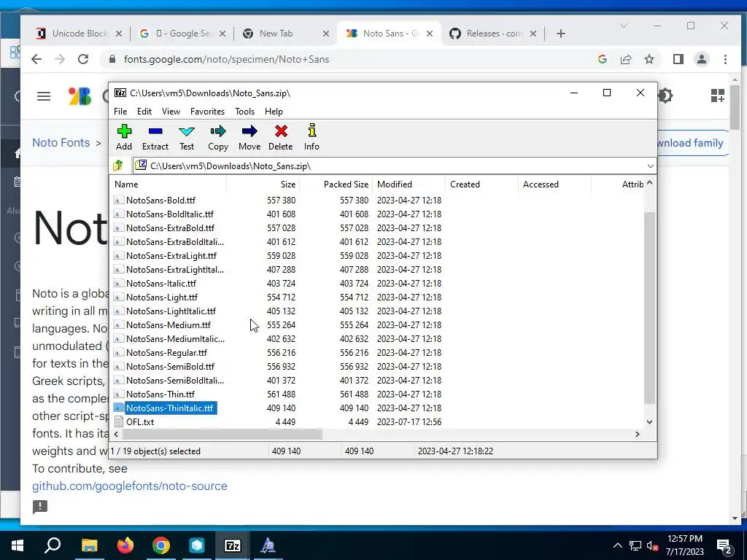Select NotoSans-Italic.ttf file

(161, 284)
